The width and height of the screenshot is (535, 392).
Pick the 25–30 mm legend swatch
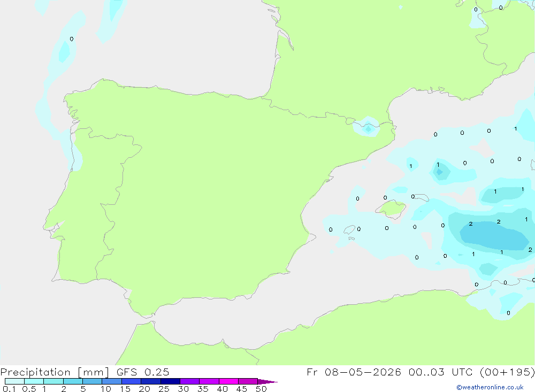(170, 381)
